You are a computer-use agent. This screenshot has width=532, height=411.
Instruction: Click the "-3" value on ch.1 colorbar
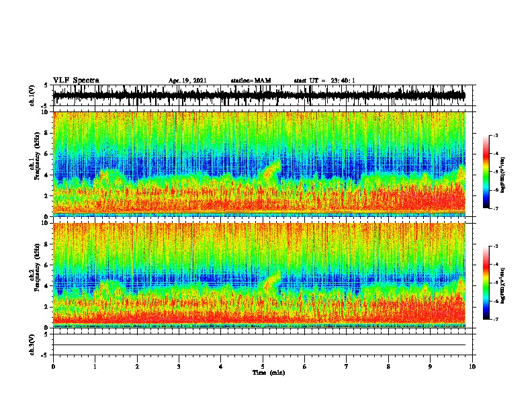[x=496, y=136]
